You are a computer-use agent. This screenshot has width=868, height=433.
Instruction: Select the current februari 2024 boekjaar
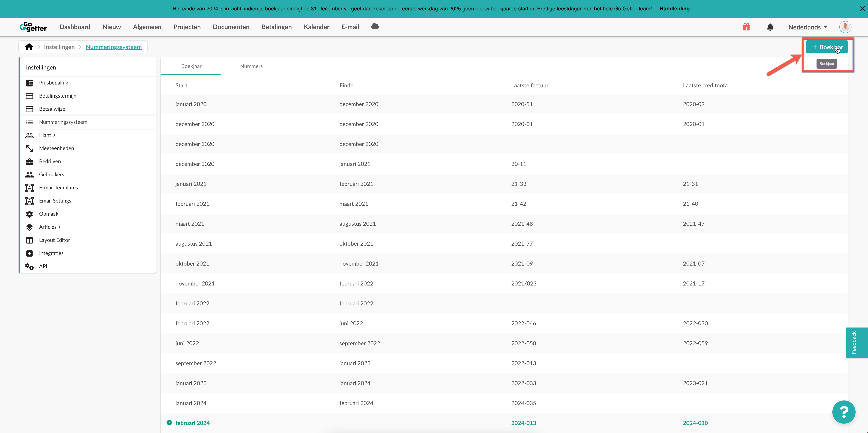pyautogui.click(x=504, y=423)
